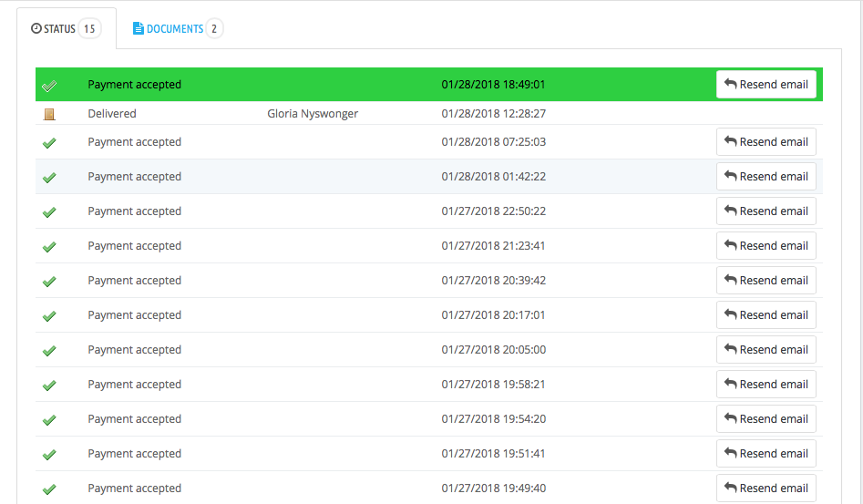Click Payment accepted text in green row
863x504 pixels.
tap(135, 84)
